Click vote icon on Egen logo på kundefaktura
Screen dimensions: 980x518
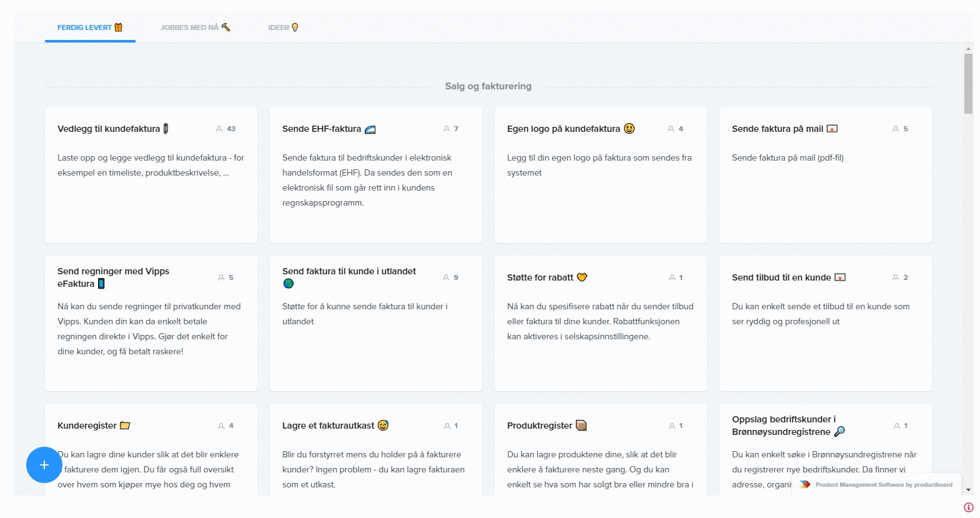[671, 129]
